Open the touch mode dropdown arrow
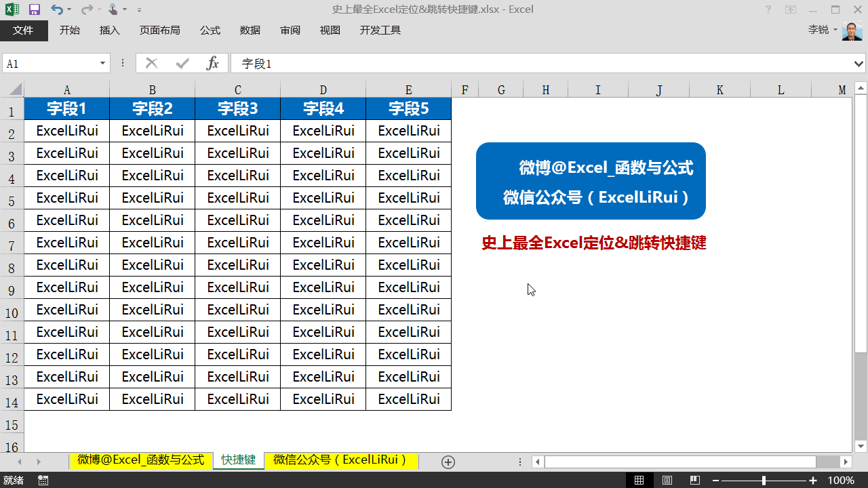Viewport: 868px width, 488px height. 125,9
